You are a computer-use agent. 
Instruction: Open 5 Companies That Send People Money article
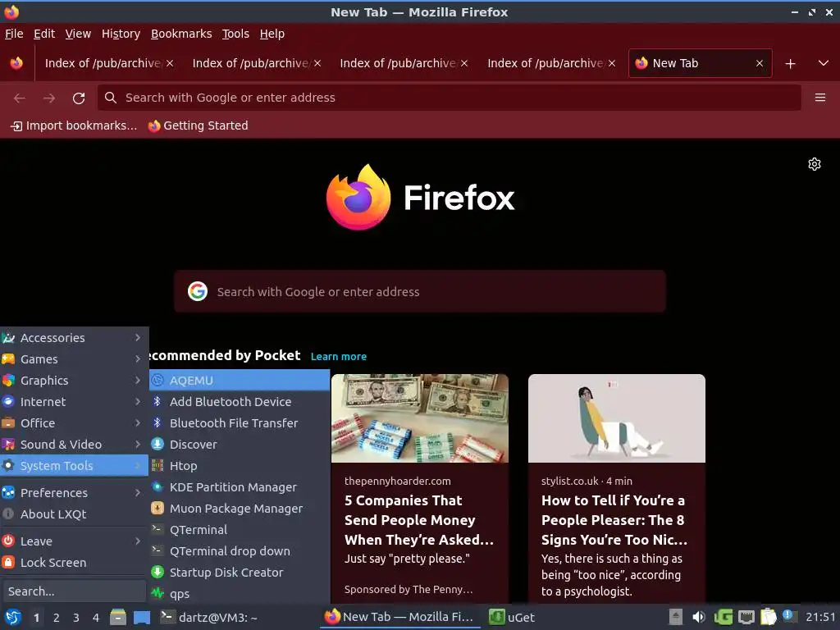tap(418, 520)
